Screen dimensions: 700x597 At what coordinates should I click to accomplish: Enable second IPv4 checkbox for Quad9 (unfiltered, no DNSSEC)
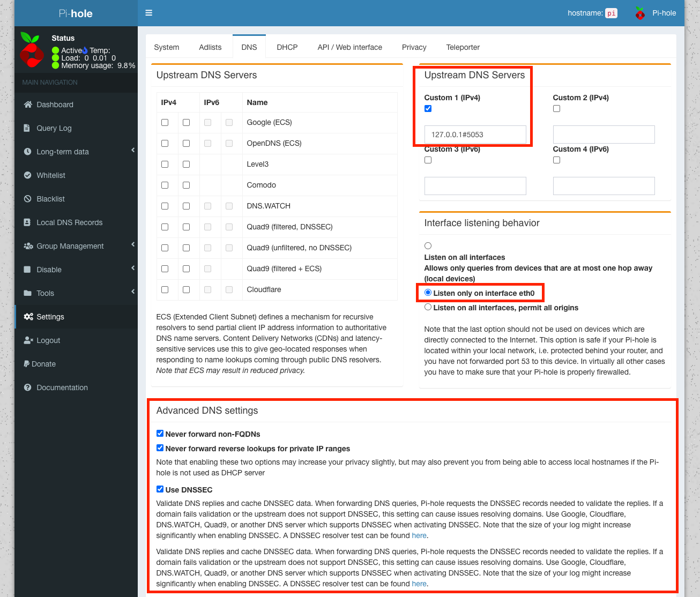[187, 248]
